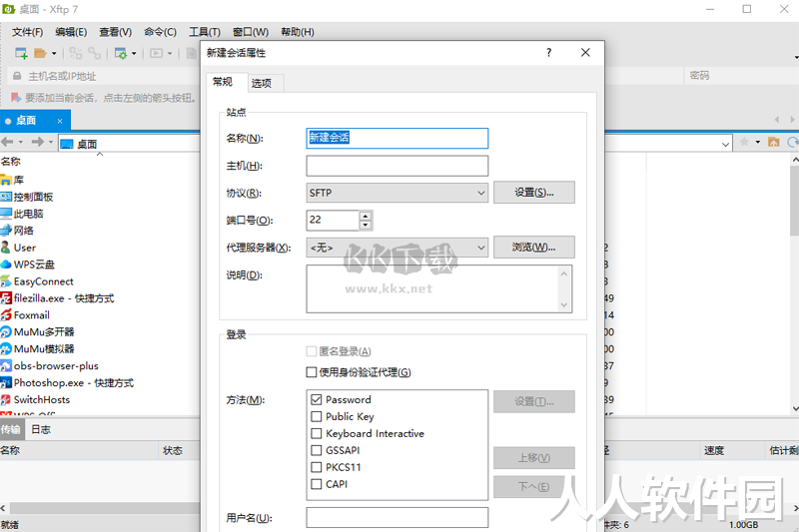This screenshot has height=532, width=799.
Task: Open the dropdown arrow beside properties gear icon
Action: [134, 53]
